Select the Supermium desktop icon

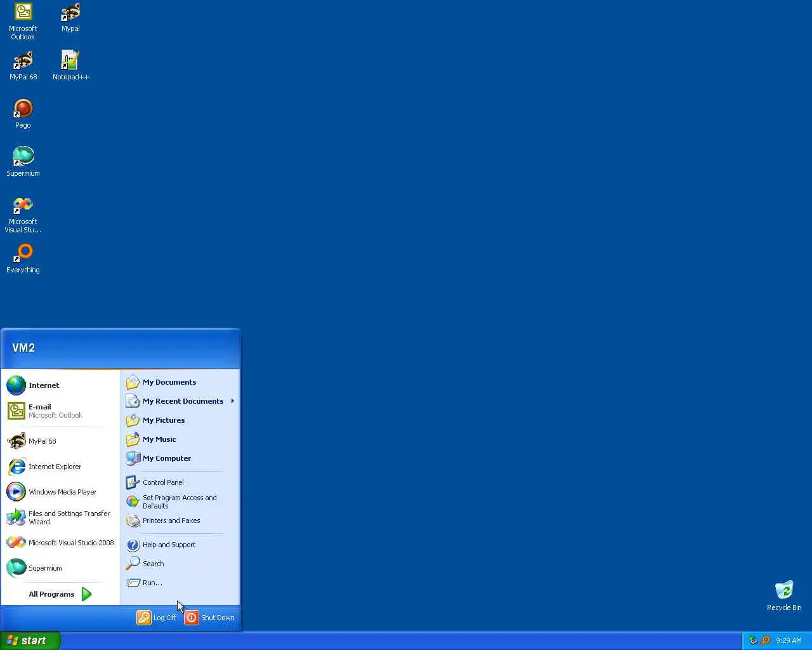point(23,162)
